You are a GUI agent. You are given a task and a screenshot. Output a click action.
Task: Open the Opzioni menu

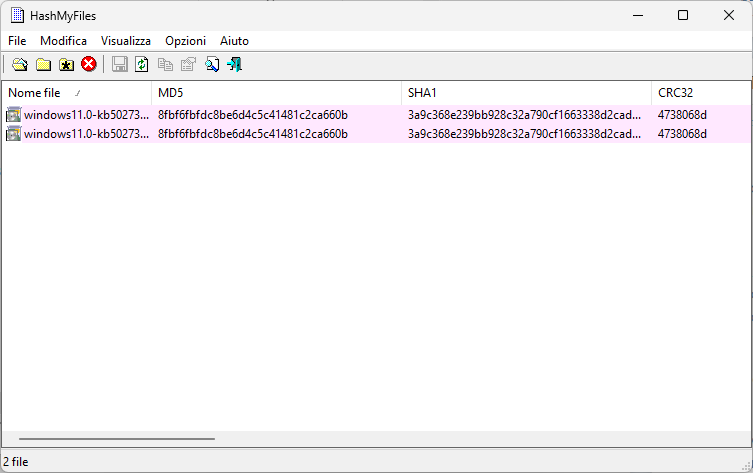[x=185, y=41]
